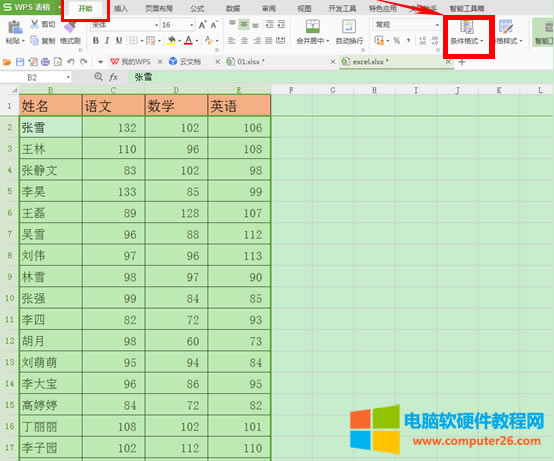Image resolution: width=554 pixels, height=461 pixels.
Task: Expand the font color dropdown arrow
Action: point(196,41)
